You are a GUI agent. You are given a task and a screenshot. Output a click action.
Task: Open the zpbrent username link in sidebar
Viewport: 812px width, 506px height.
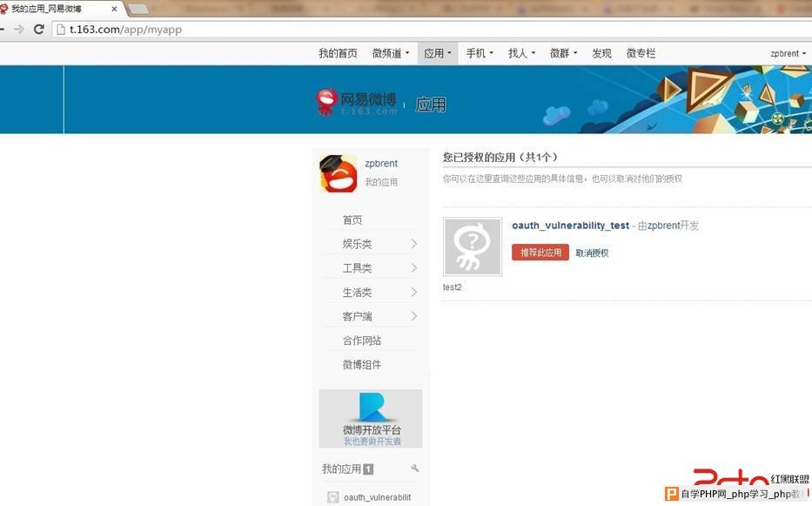click(381, 164)
